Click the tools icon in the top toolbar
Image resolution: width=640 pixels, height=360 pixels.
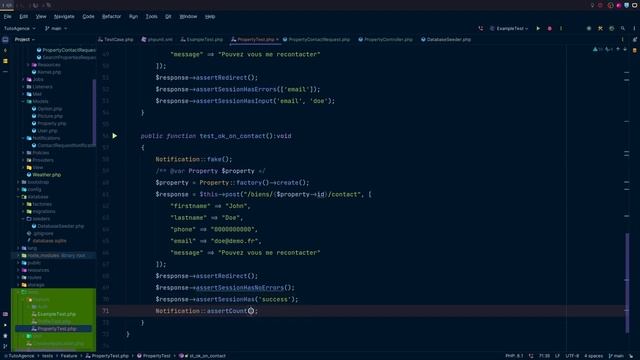pos(600,29)
